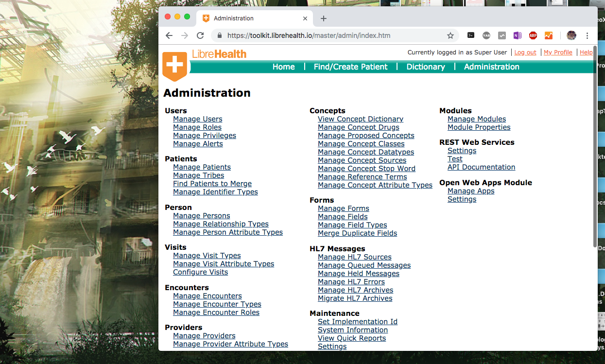
Task: Bookmark this page with the star icon
Action: [450, 35]
